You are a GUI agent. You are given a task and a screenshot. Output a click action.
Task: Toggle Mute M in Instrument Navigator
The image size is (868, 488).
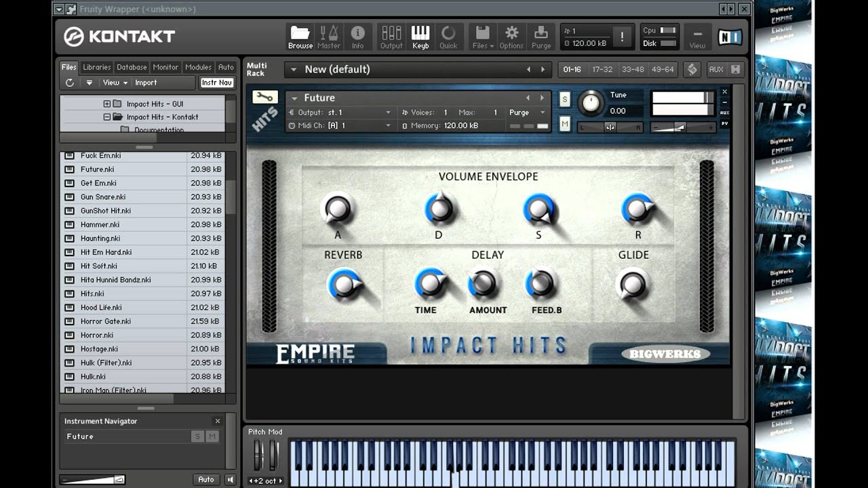point(212,436)
